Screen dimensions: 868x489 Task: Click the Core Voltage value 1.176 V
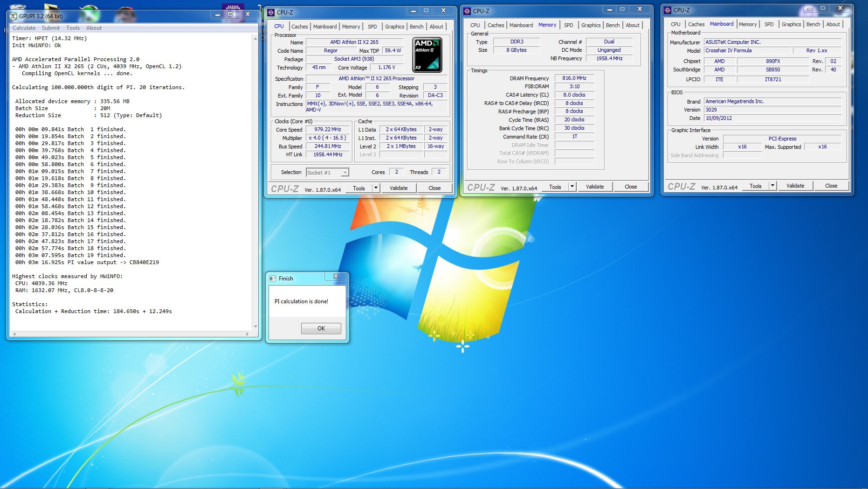pyautogui.click(x=386, y=68)
